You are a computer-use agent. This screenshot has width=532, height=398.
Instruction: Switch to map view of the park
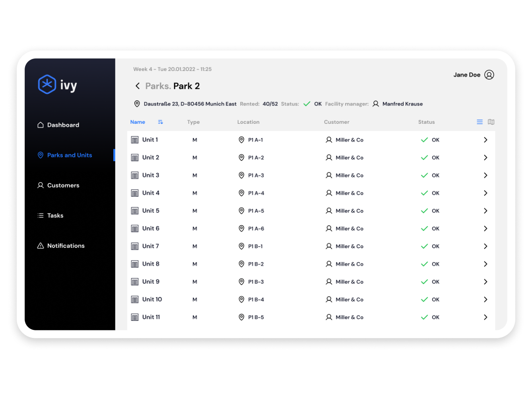(491, 122)
